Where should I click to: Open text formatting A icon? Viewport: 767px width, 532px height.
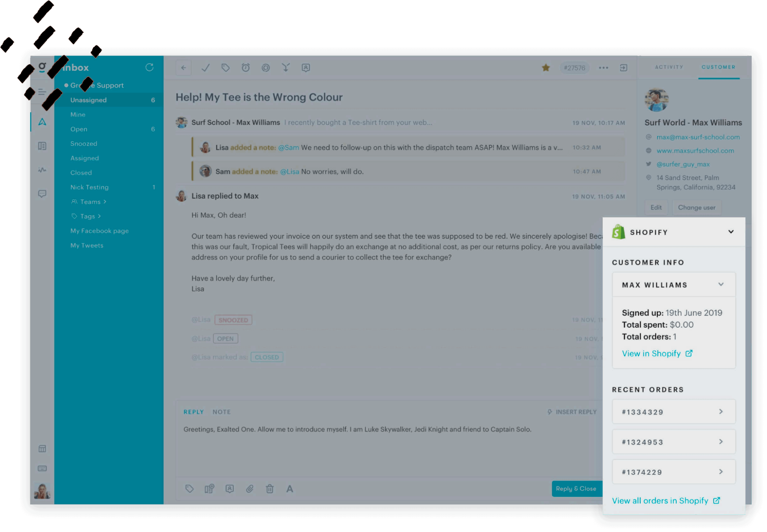[x=290, y=489]
